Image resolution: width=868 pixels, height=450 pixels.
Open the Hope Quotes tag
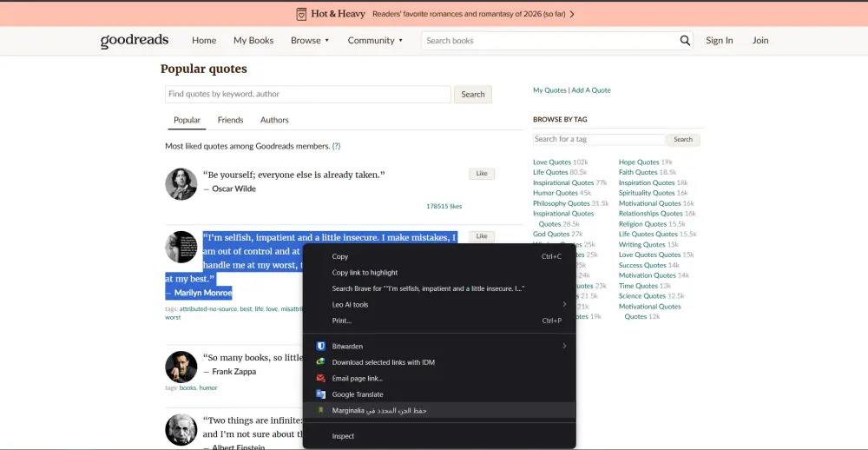639,162
